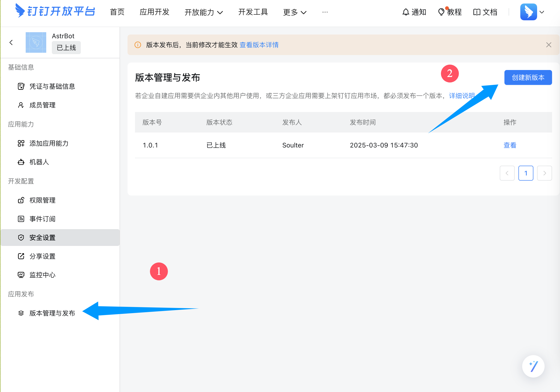Viewport: 560px width, 392px height.
Task: Open the 查看版本详情 link in banner
Action: [259, 45]
